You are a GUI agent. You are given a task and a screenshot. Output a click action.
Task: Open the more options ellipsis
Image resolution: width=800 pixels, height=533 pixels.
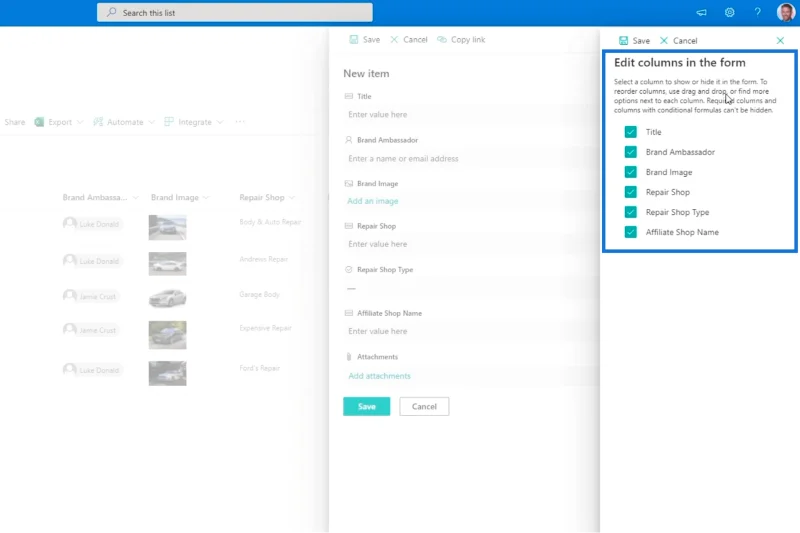(240, 121)
